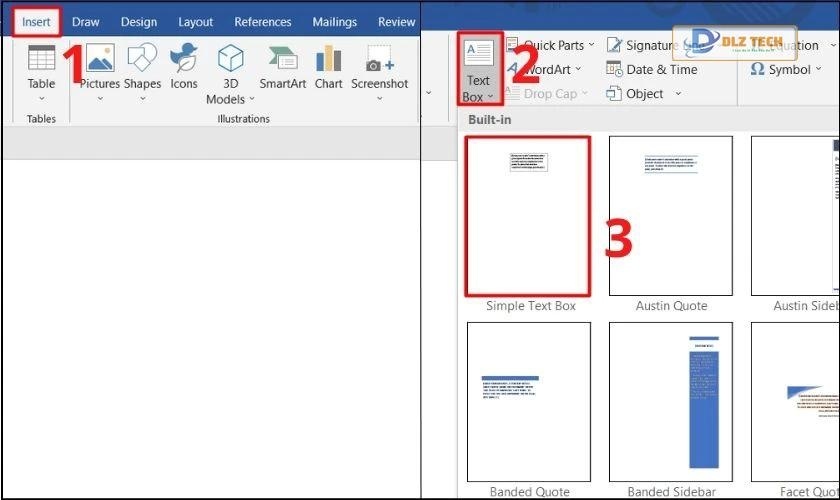Switch to the Insert tab
This screenshot has height=500, width=840.
[36, 22]
